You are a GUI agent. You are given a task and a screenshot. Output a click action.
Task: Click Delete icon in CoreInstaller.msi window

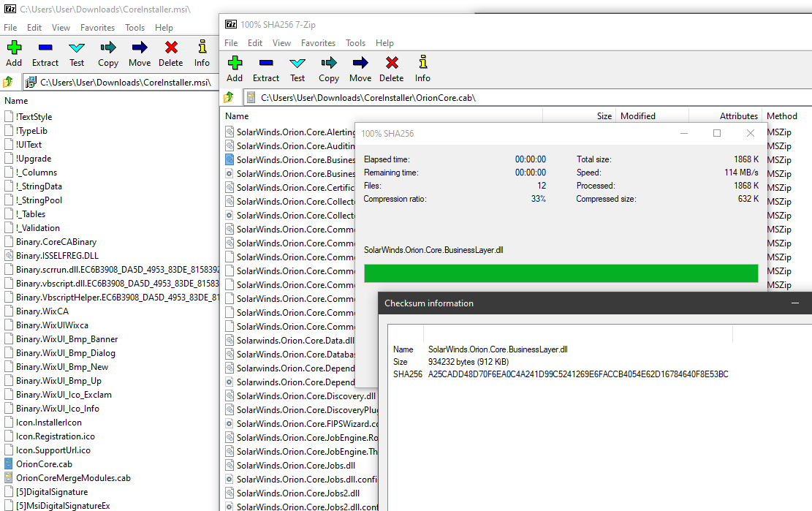171,48
